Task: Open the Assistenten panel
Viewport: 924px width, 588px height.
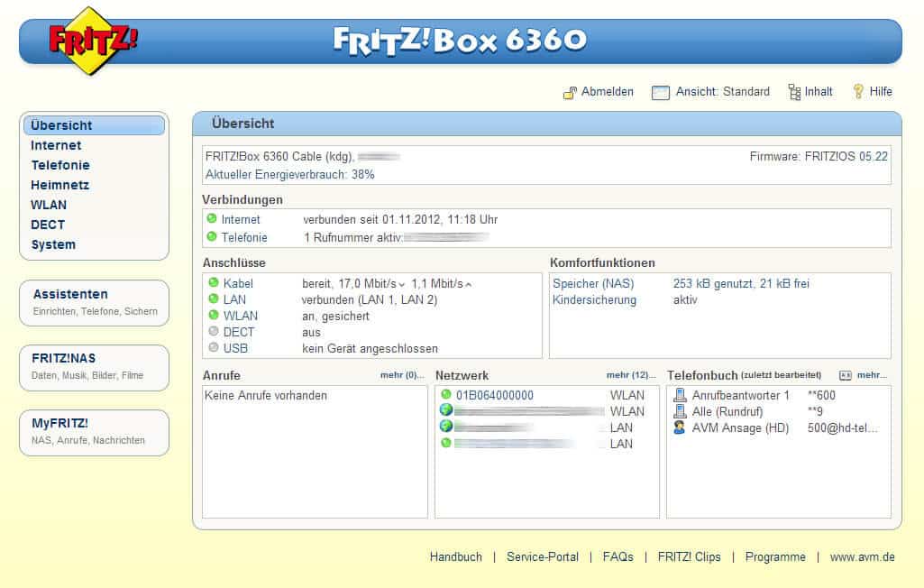Action: tap(95, 302)
